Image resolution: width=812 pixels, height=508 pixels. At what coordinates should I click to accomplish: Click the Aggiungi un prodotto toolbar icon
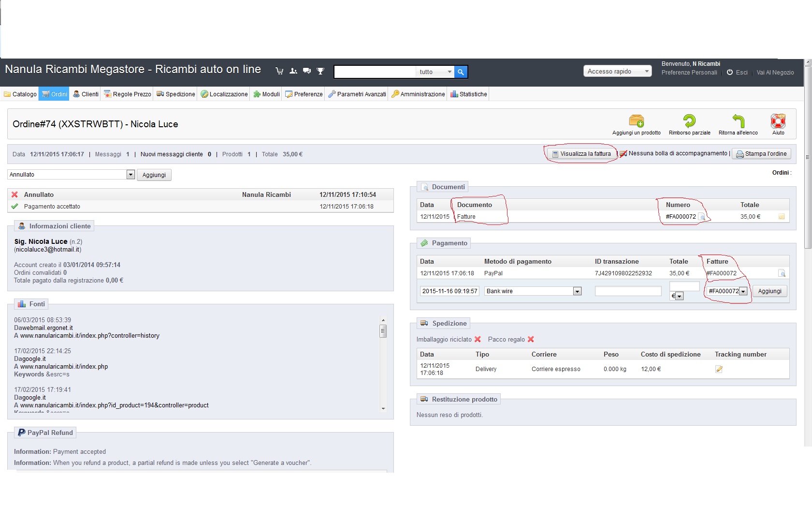(x=637, y=120)
